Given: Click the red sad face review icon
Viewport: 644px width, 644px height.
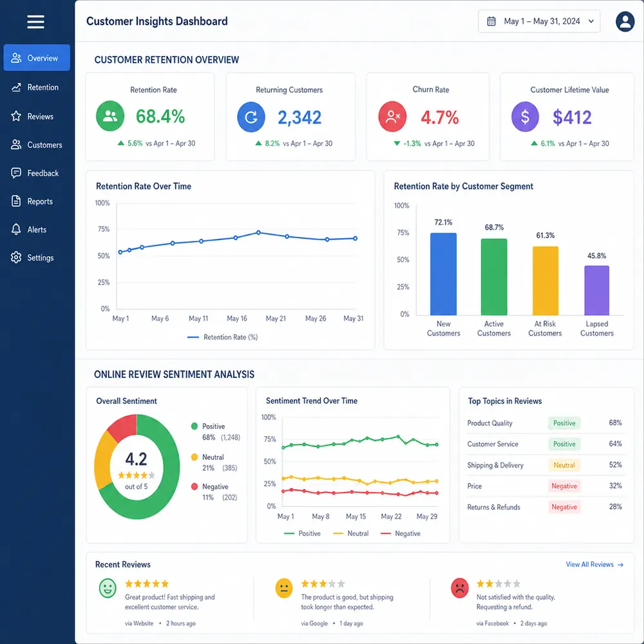Looking at the screenshot, I should pyautogui.click(x=460, y=588).
